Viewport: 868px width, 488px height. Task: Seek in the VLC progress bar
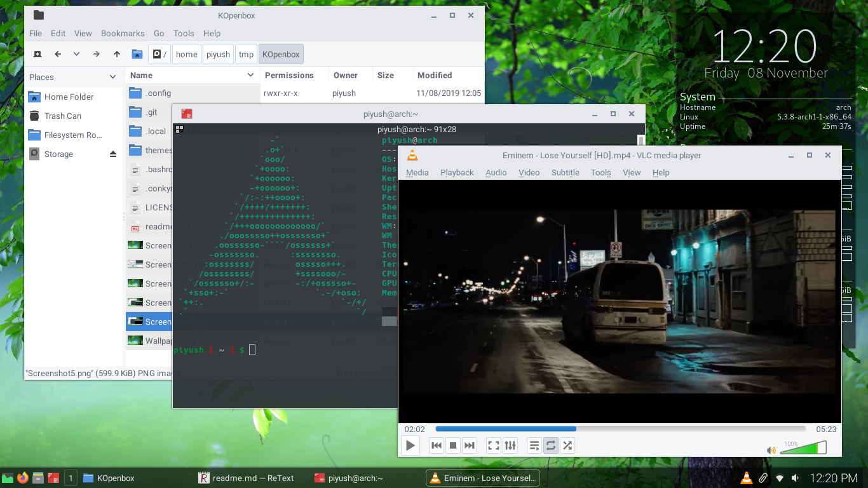click(620, 429)
